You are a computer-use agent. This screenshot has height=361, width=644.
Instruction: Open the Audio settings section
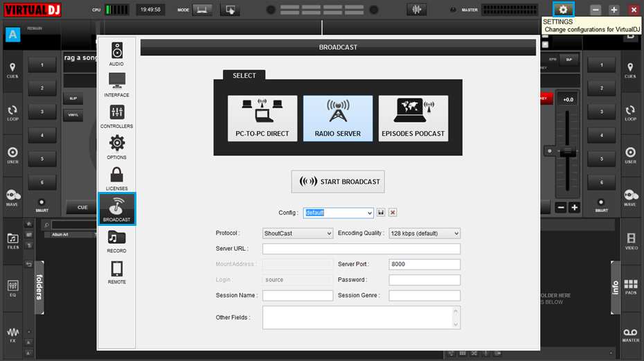point(116,54)
